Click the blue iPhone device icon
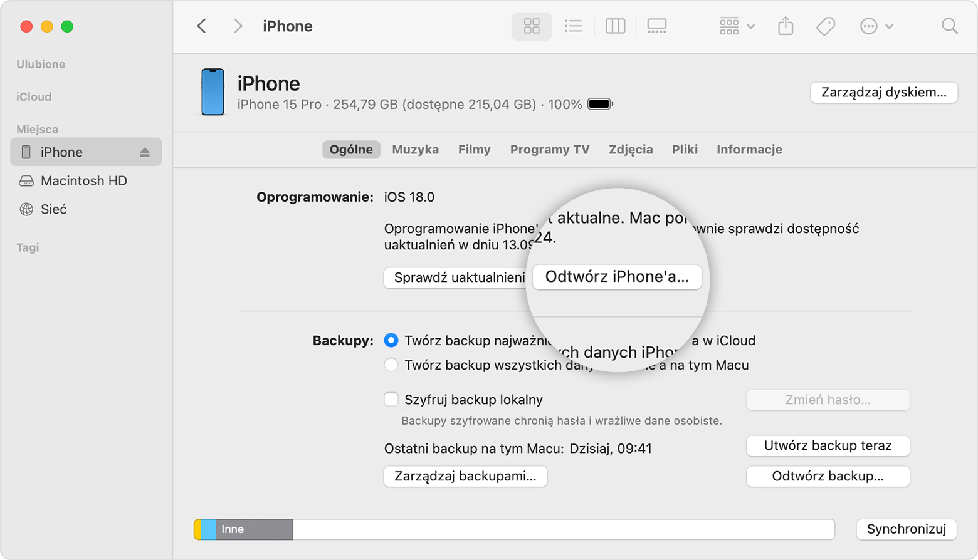 pyautogui.click(x=213, y=92)
